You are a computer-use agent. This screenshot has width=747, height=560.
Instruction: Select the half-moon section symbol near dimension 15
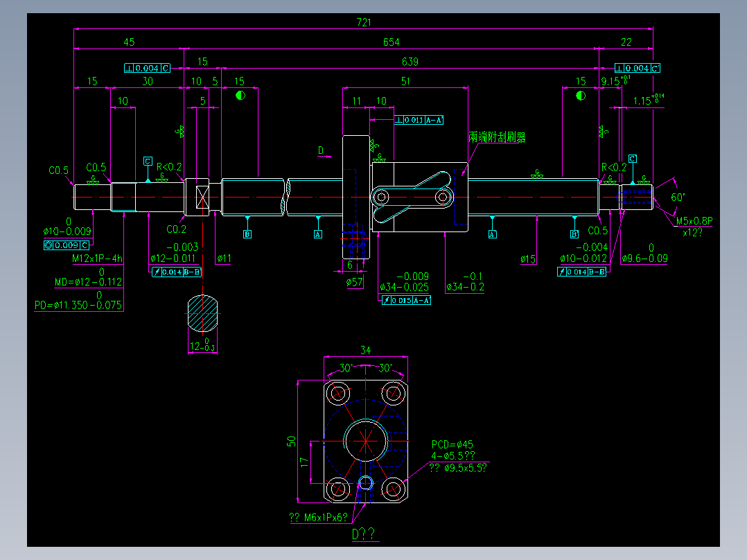(x=239, y=94)
